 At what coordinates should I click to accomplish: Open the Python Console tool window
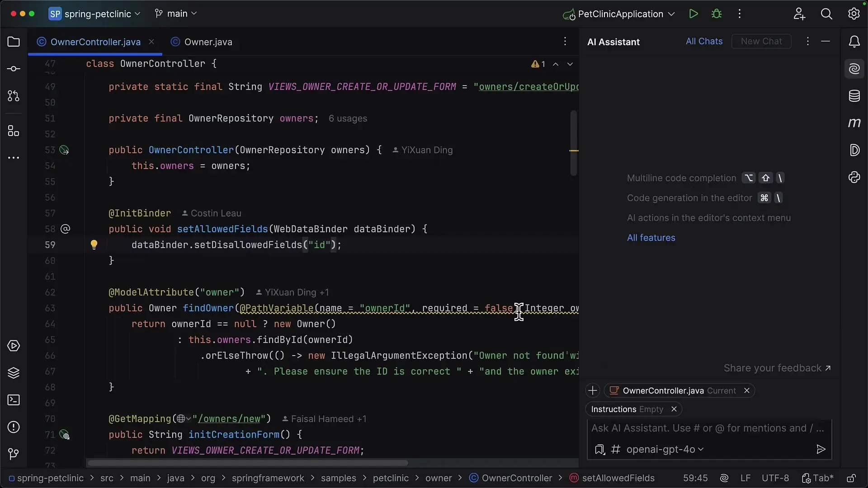[854, 177]
